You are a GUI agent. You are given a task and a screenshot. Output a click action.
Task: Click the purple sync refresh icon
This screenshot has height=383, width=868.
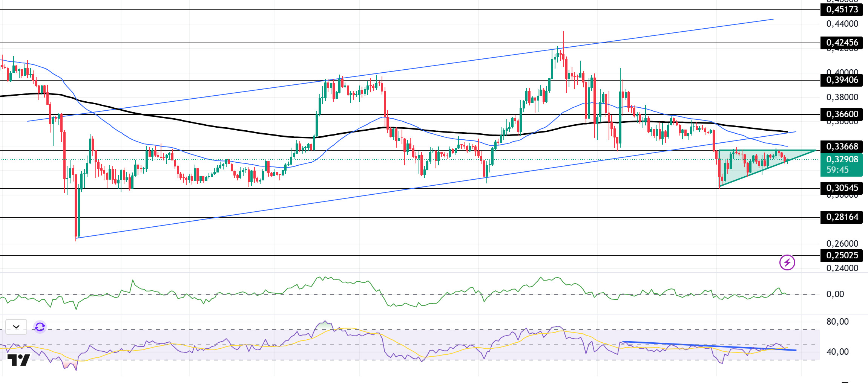(x=40, y=327)
